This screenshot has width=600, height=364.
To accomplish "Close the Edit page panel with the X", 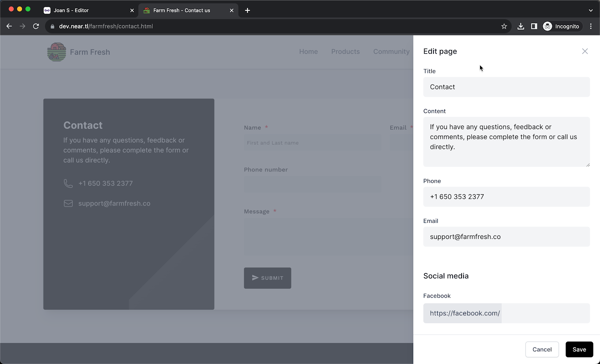I will pyautogui.click(x=585, y=51).
